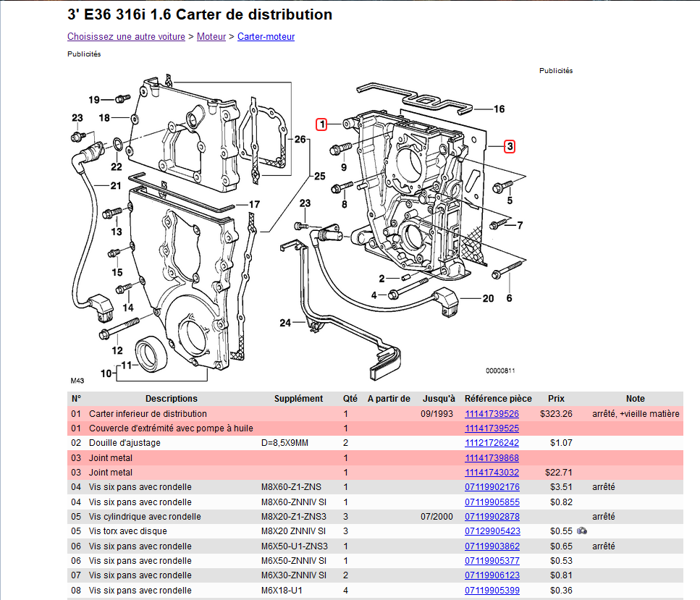Click the 'Note' column header

[636, 399]
